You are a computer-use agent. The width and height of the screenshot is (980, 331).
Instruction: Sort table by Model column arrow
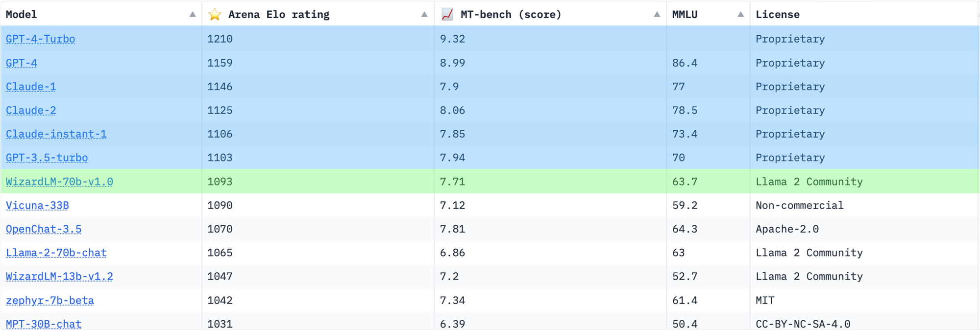click(193, 15)
